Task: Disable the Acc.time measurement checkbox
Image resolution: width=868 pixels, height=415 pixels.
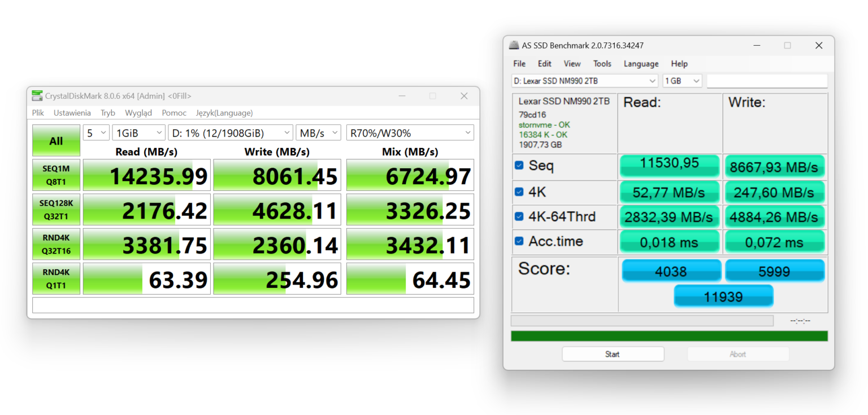Action: (519, 241)
